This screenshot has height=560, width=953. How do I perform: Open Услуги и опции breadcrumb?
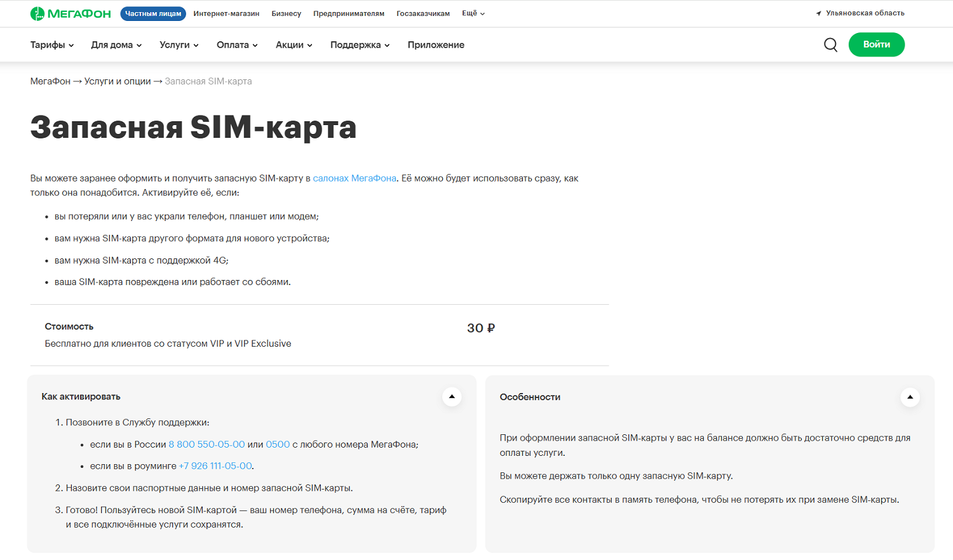118,81
